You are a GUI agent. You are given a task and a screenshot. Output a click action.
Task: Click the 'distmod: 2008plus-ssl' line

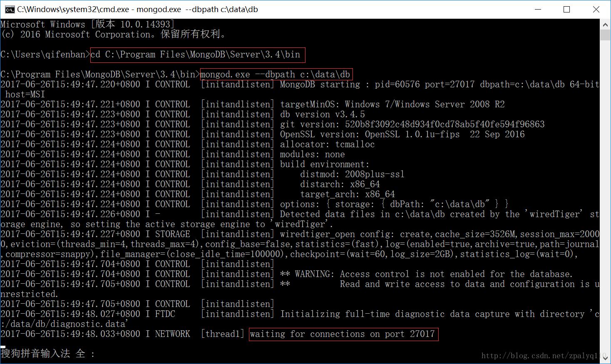352,174
